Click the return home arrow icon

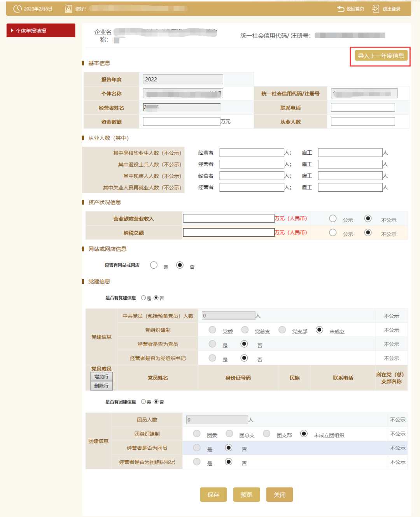tap(341, 9)
